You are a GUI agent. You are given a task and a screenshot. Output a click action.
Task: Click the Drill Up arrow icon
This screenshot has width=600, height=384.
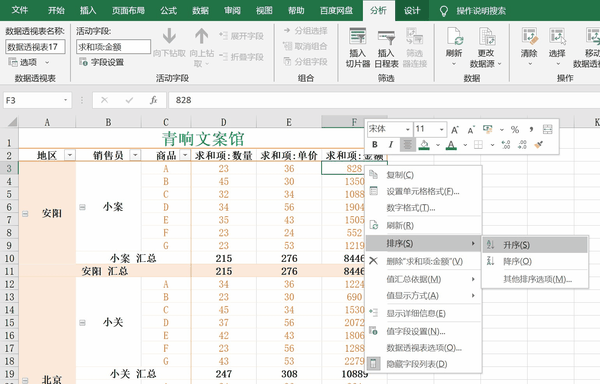tap(201, 36)
